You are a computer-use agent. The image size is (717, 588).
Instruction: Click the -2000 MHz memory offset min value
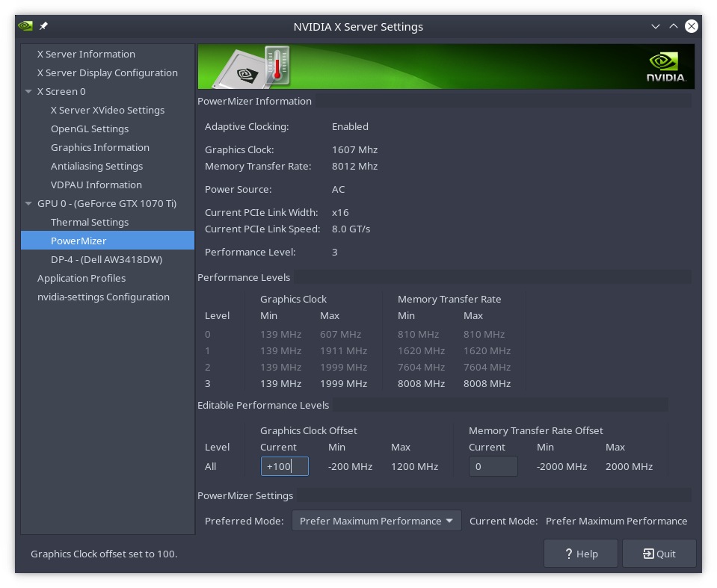561,466
